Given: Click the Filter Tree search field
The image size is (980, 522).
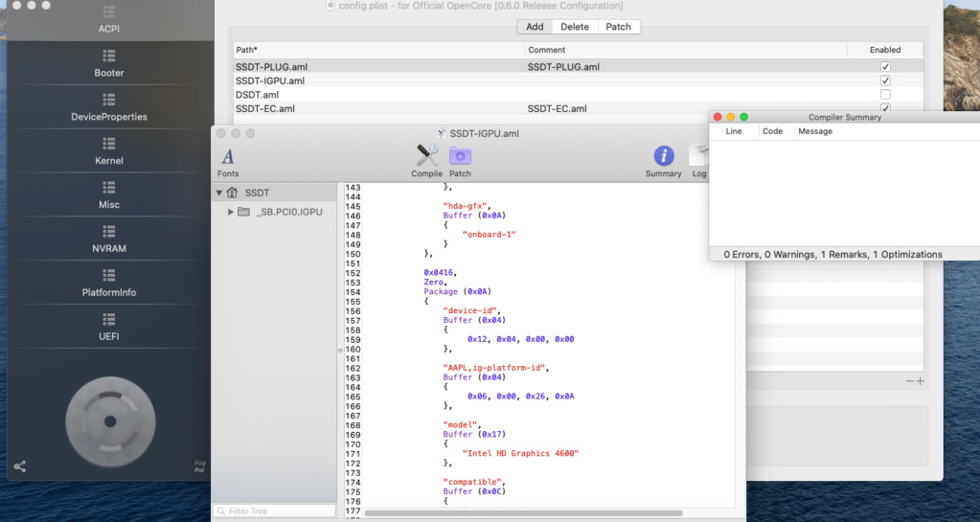Looking at the screenshot, I should pos(274,511).
